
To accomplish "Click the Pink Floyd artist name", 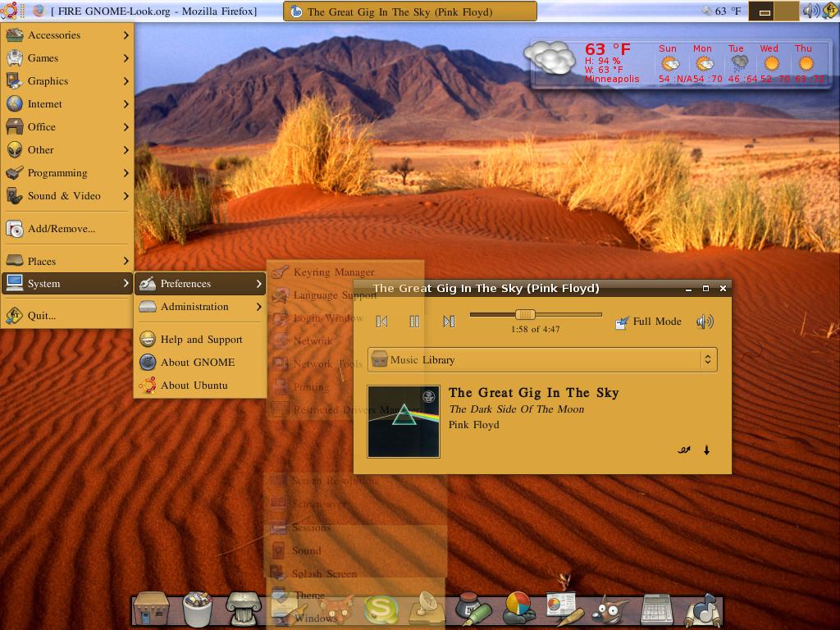I will pos(473,425).
